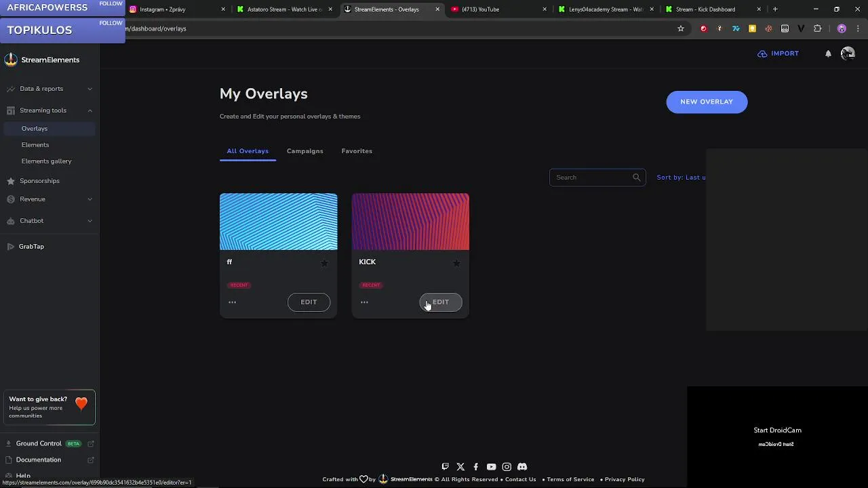The width and height of the screenshot is (868, 488).
Task: Open the Terms of Service footer link
Action: pos(570,479)
